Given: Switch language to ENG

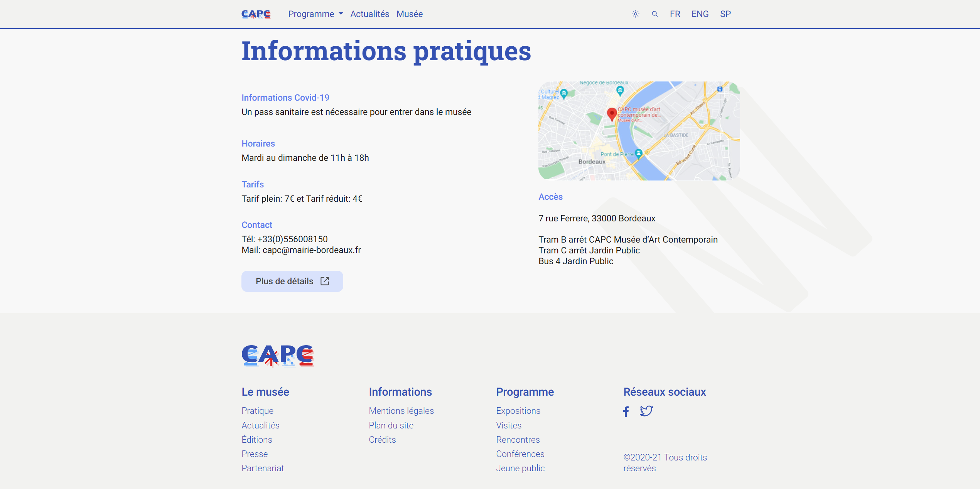Looking at the screenshot, I should pyautogui.click(x=700, y=14).
